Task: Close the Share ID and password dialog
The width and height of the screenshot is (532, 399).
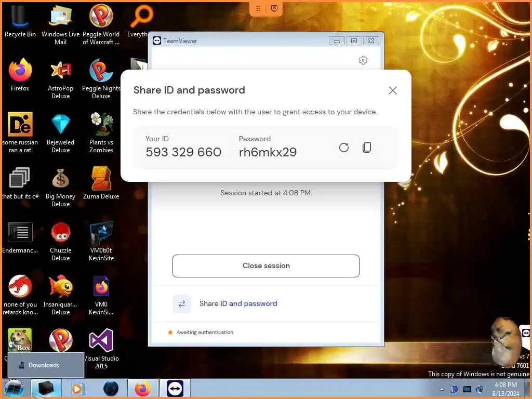Action: 393,90
